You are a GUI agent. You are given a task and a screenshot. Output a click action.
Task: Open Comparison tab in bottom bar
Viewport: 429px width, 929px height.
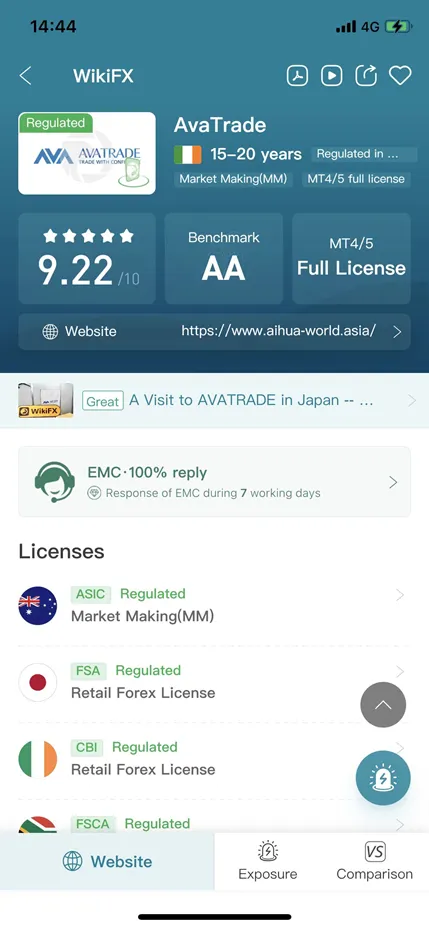[x=374, y=861]
